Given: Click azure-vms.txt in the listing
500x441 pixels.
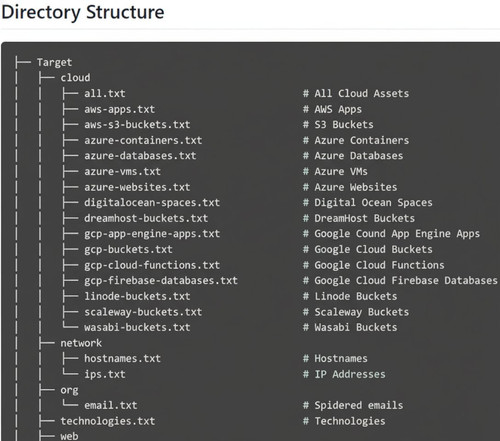Looking at the screenshot, I should tap(122, 171).
